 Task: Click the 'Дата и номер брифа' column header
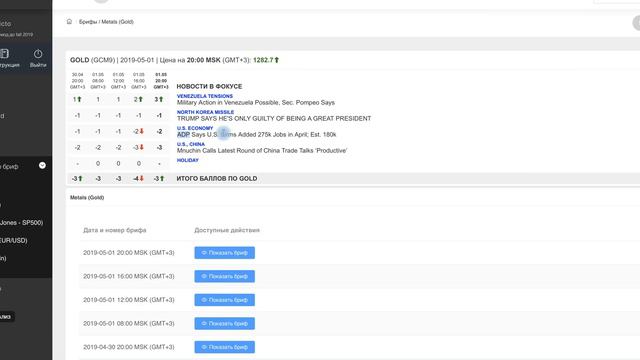coord(115,230)
